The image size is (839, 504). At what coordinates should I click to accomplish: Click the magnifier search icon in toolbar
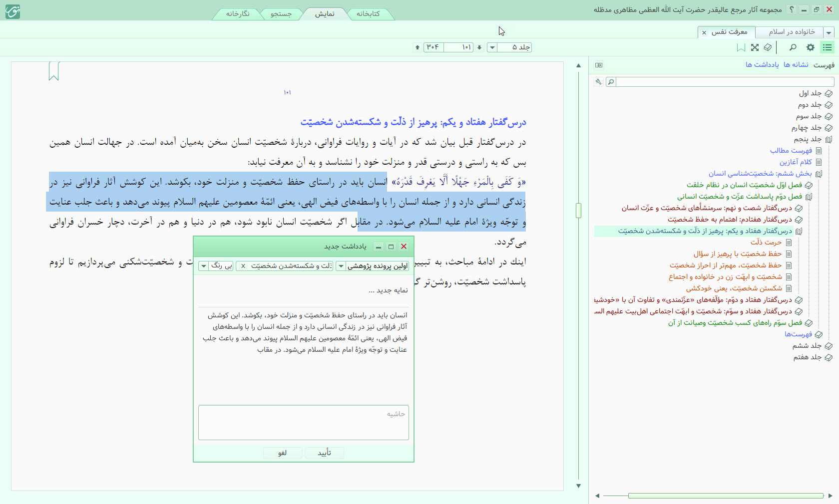point(793,47)
